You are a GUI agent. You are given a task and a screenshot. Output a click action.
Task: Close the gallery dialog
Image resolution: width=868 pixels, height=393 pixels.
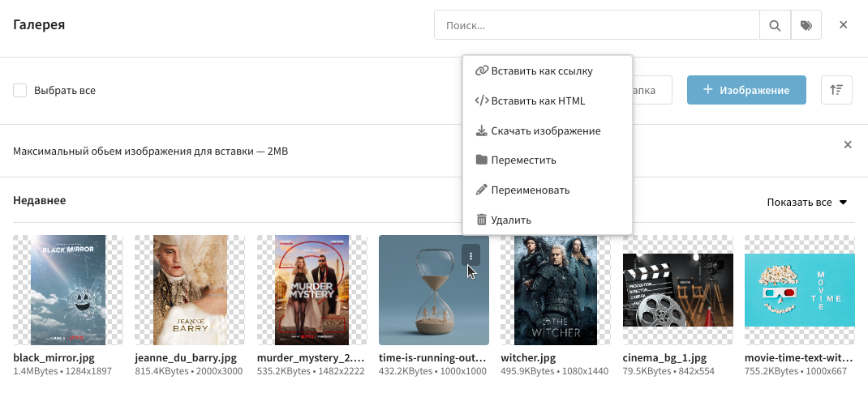pos(843,25)
